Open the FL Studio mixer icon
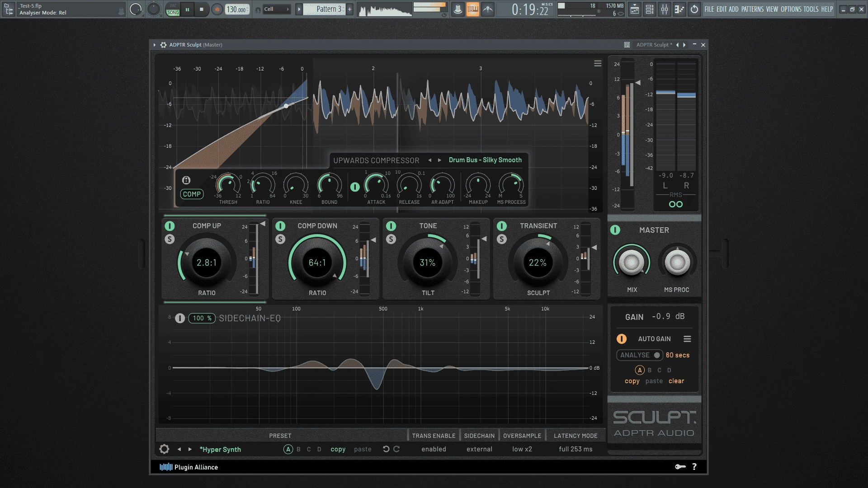 click(x=665, y=9)
